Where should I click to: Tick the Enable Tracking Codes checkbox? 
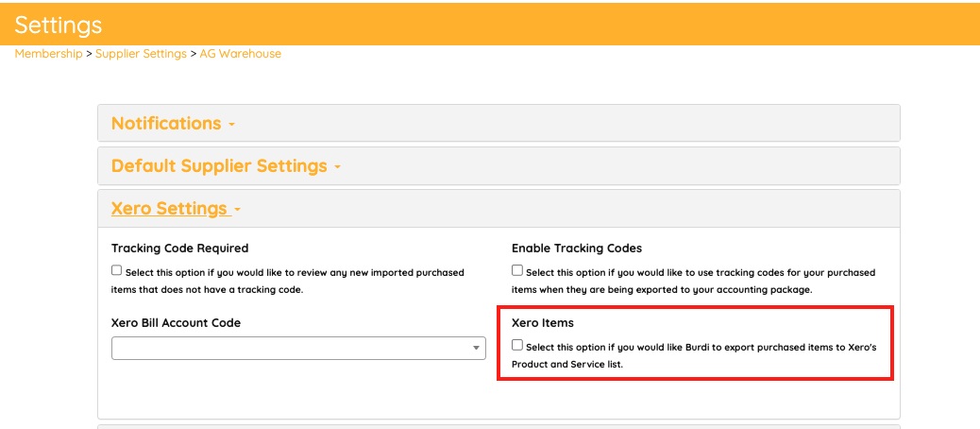click(x=517, y=271)
